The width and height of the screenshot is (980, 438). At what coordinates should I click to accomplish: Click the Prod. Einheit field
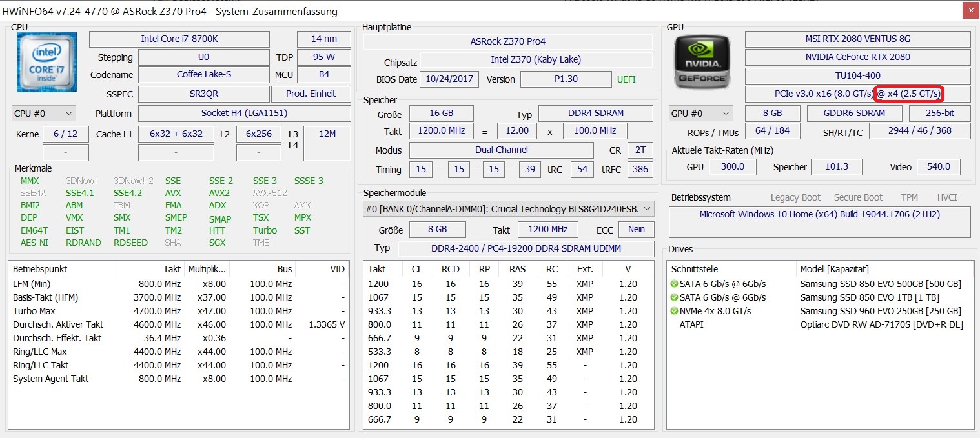tap(312, 94)
